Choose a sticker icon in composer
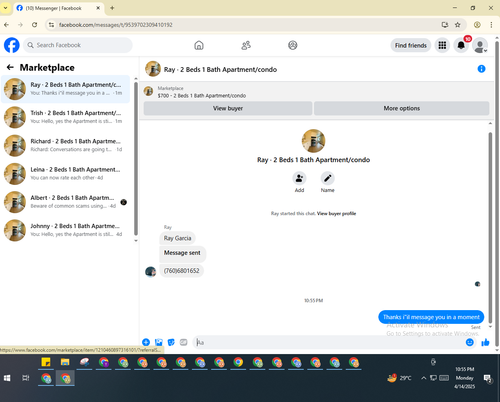This screenshot has height=402, width=500. (x=171, y=342)
